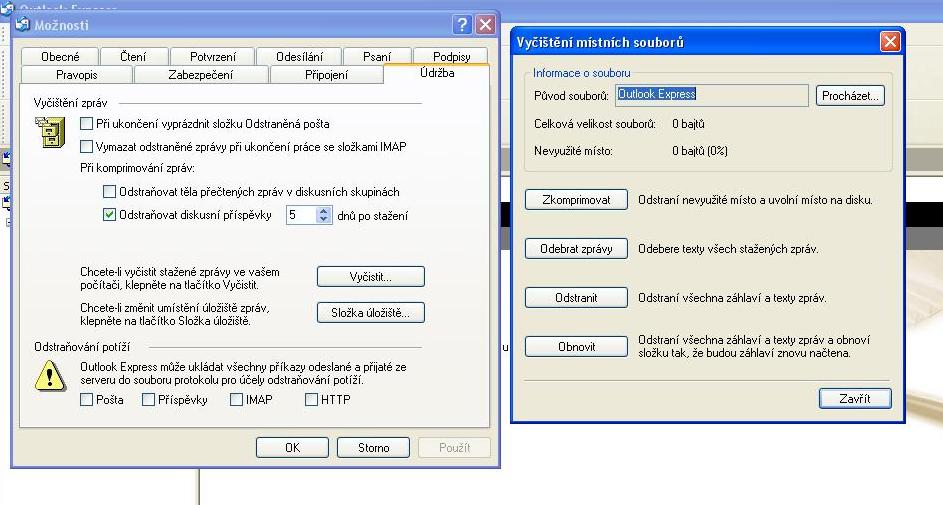Image resolution: width=943 pixels, height=505 pixels.
Task: Click the Procházet... button
Action: pos(850,96)
